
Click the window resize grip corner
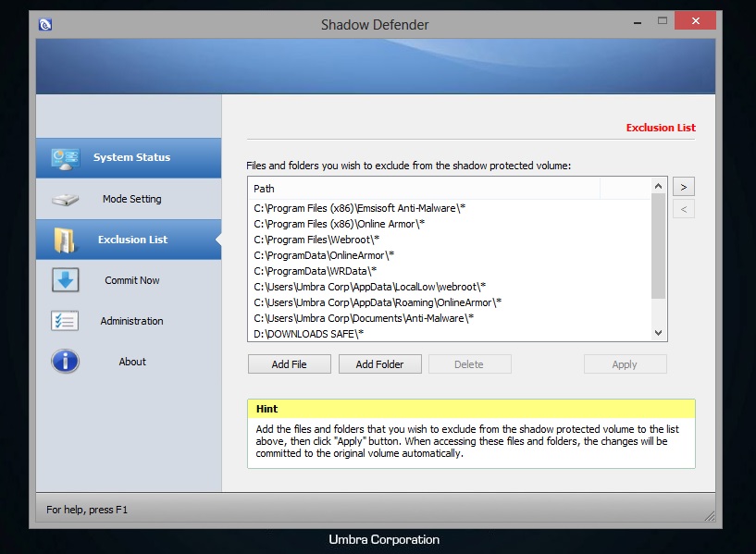(x=709, y=516)
